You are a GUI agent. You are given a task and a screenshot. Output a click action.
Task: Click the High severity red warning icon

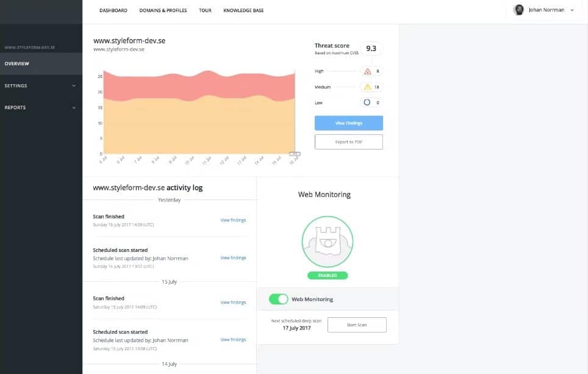tap(367, 71)
